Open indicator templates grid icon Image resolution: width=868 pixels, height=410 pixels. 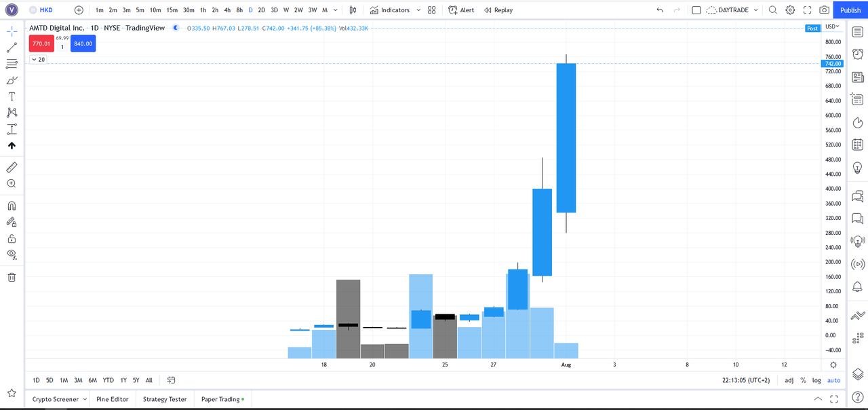click(x=432, y=10)
